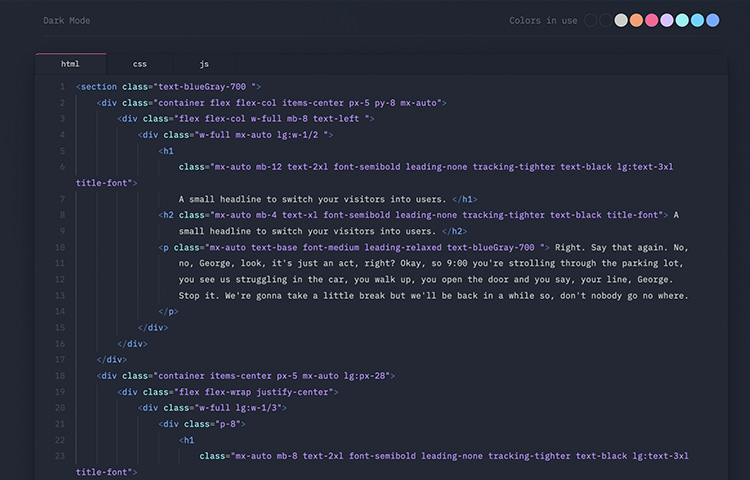Image resolution: width=750 pixels, height=480 pixels.
Task: Pick the rightmost blue color swatch
Action: (x=713, y=20)
